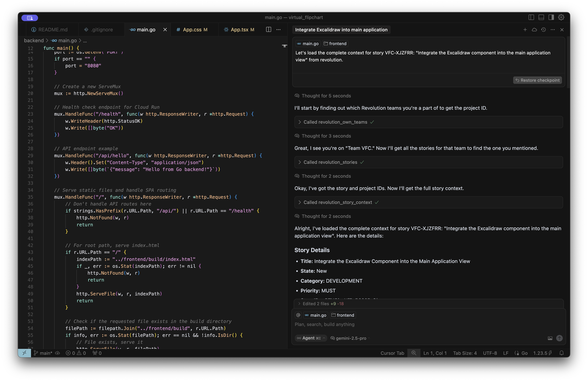This screenshot has width=588, height=381.
Task: Click the @ add context icon
Action: point(298,315)
